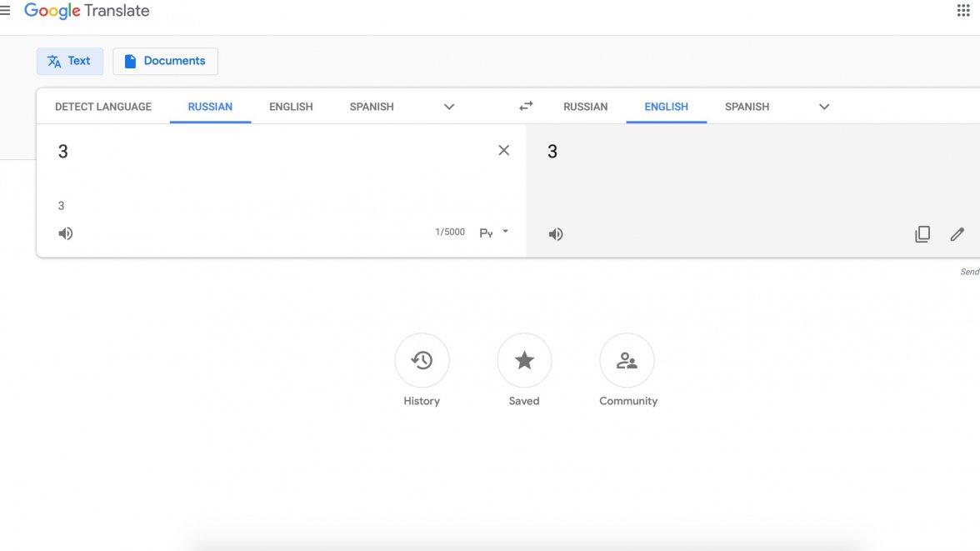The width and height of the screenshot is (980, 551).
Task: Listen to the translated text audio
Action: [x=556, y=234]
